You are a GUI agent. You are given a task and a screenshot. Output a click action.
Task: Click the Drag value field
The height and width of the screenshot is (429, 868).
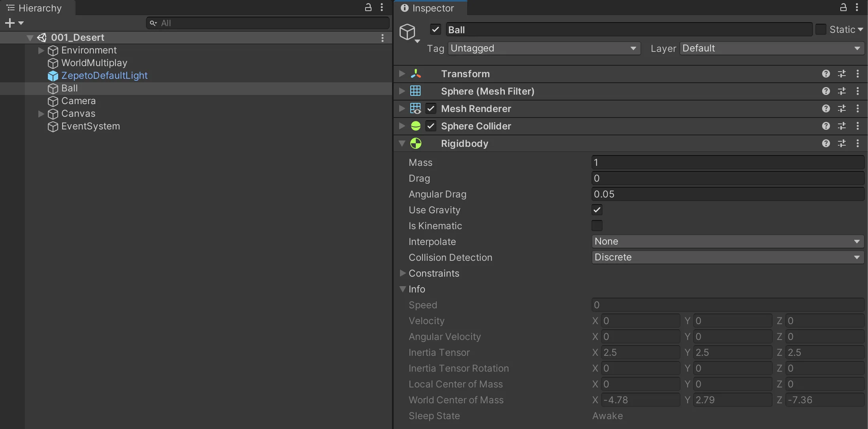(728, 178)
